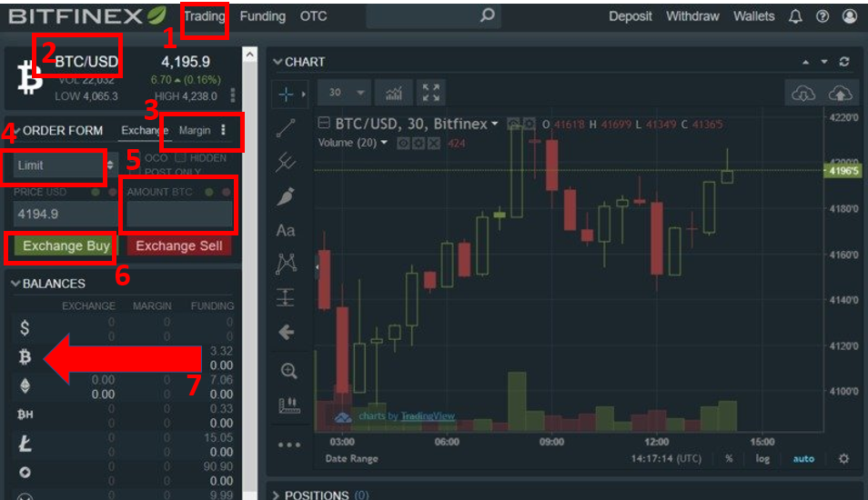Click the Exchange Buy button
The height and width of the screenshot is (500, 868).
[66, 246]
